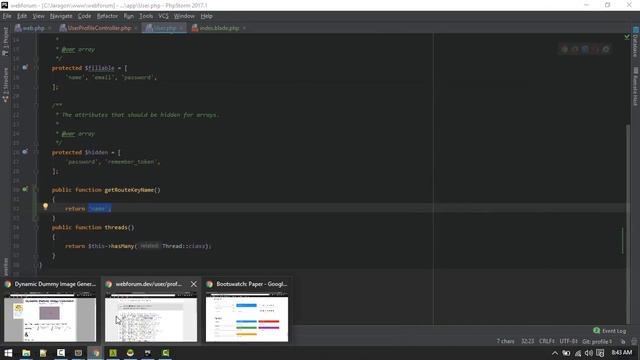The image size is (640, 360).
Task: Collapse the getRouteKeyName function fold marker
Action: (x=36, y=190)
